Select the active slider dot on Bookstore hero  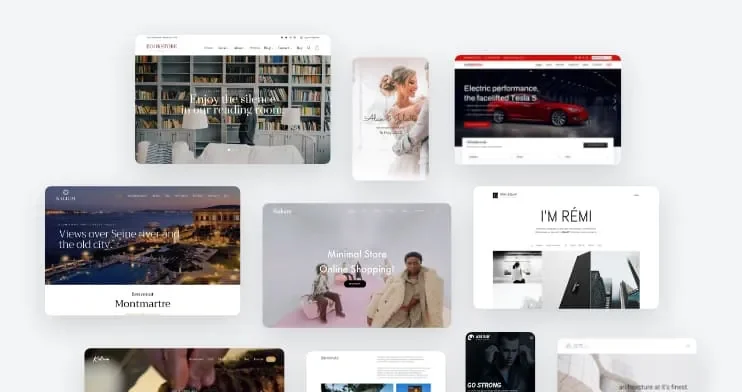(229, 150)
